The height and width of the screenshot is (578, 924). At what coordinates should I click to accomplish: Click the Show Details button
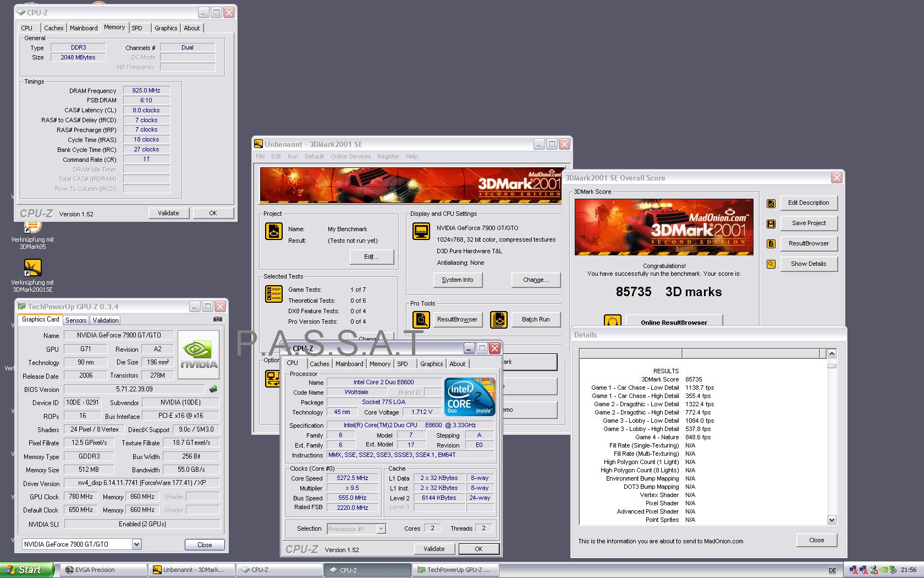(x=809, y=264)
